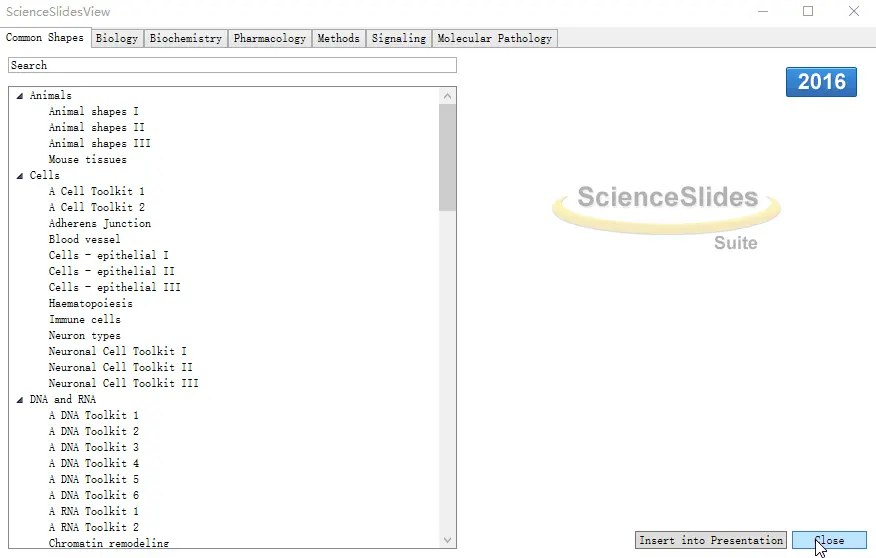876x558 pixels.
Task: Select A DNA Toolkit 6
Action: pyautogui.click(x=93, y=495)
